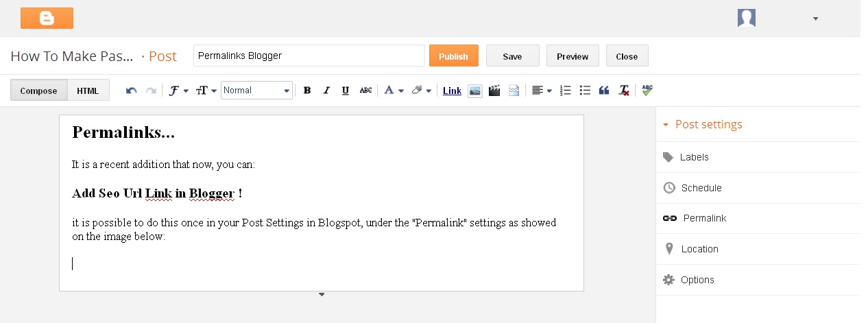Screen dimensions: 868x323
Task: Open the text alignment dropdown
Action: (x=542, y=91)
